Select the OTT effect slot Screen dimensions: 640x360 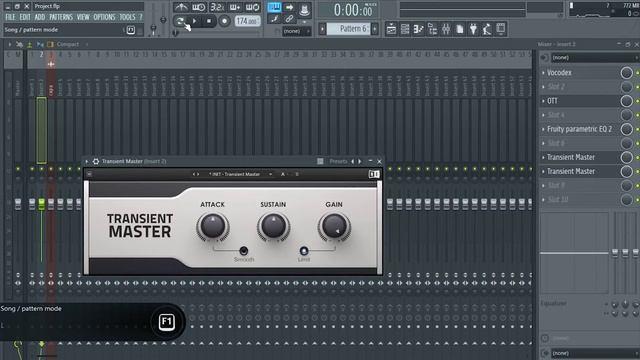[x=580, y=101]
